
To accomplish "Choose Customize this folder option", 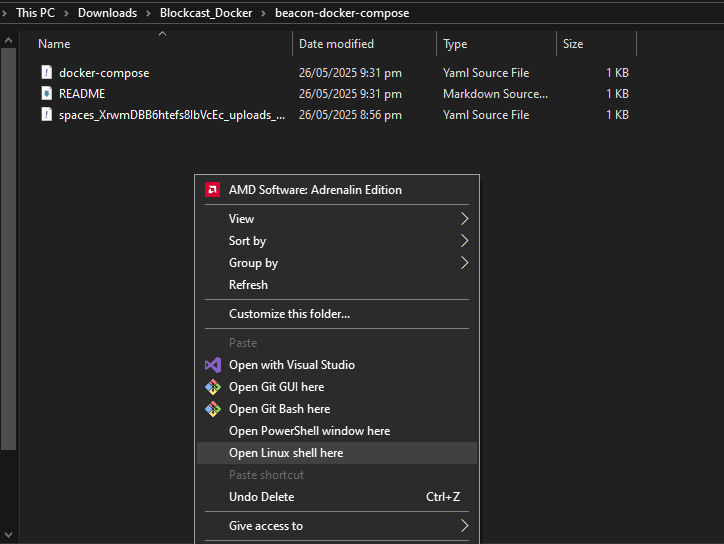I will point(289,314).
